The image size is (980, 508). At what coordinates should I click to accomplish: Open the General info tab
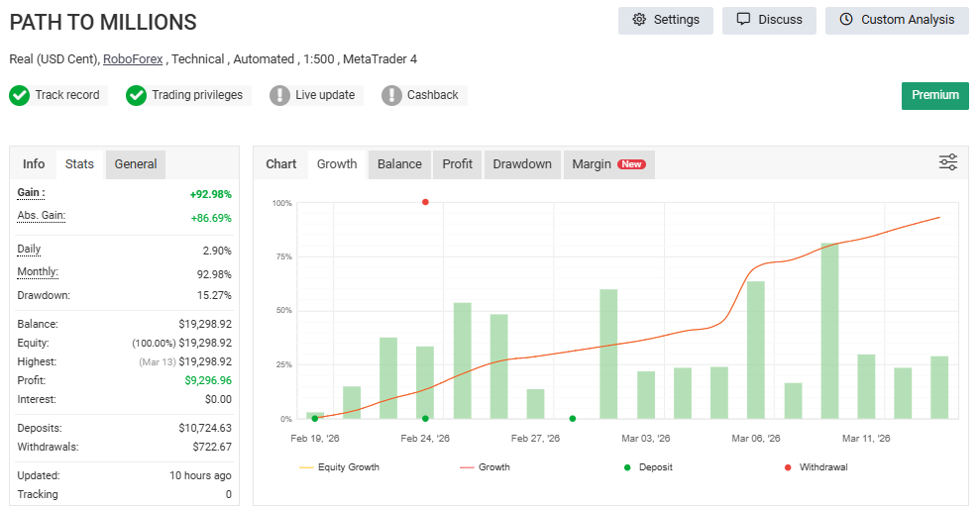point(136,164)
